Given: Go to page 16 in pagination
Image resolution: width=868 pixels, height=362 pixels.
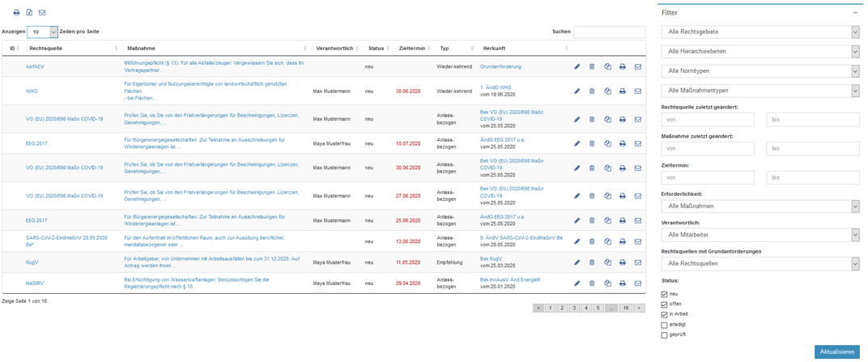Looking at the screenshot, I should pos(626,308).
